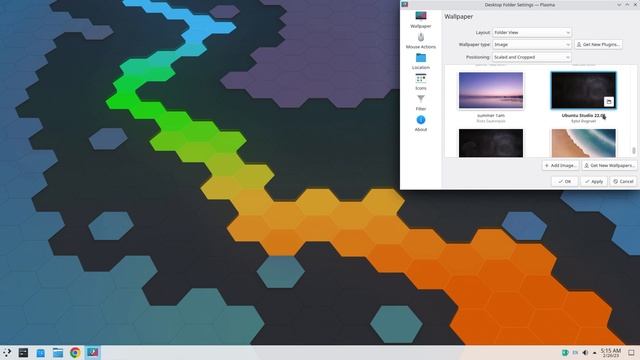This screenshot has width=640, height=360.
Task: Open the Layout dropdown showing Folder View
Action: tap(532, 32)
